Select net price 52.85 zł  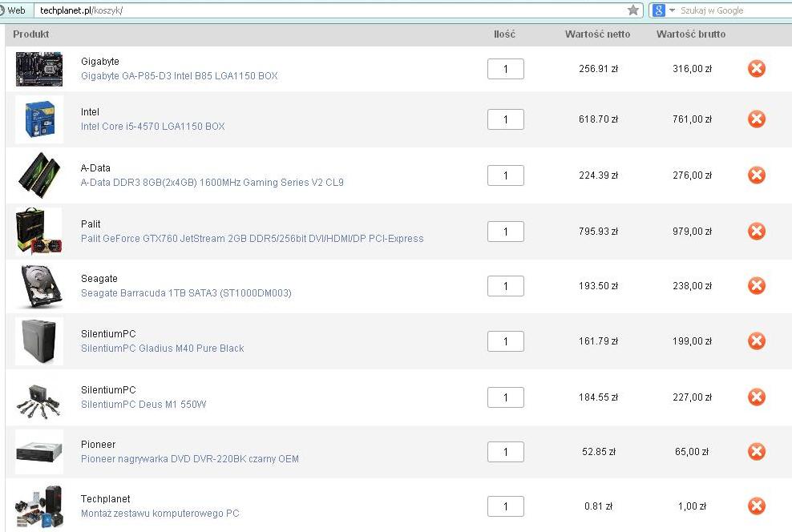[599, 452]
